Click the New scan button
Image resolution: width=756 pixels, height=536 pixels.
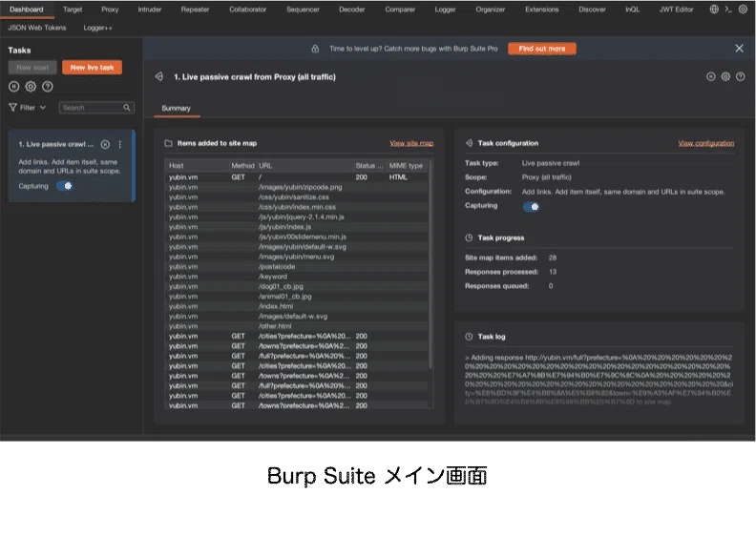32,68
